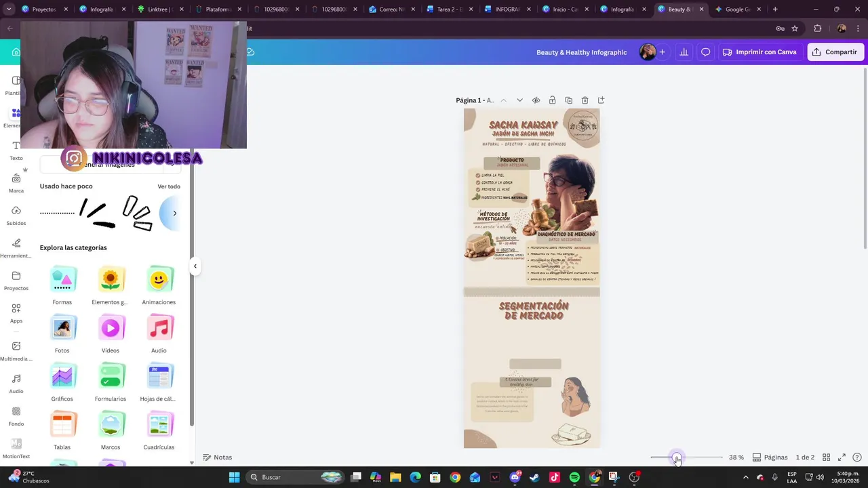Open the 38 % zoom menu
Screen dimensions: 868x488
[736, 457]
